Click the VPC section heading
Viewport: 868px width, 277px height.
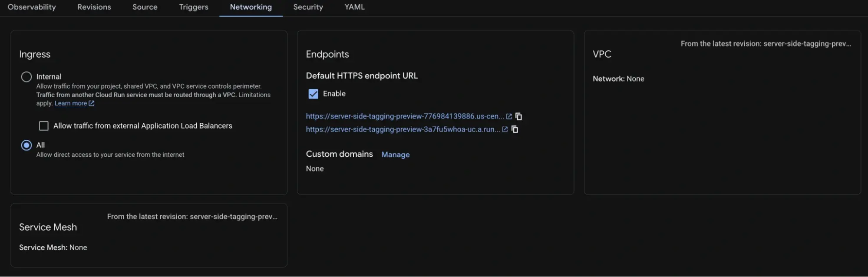click(x=602, y=54)
